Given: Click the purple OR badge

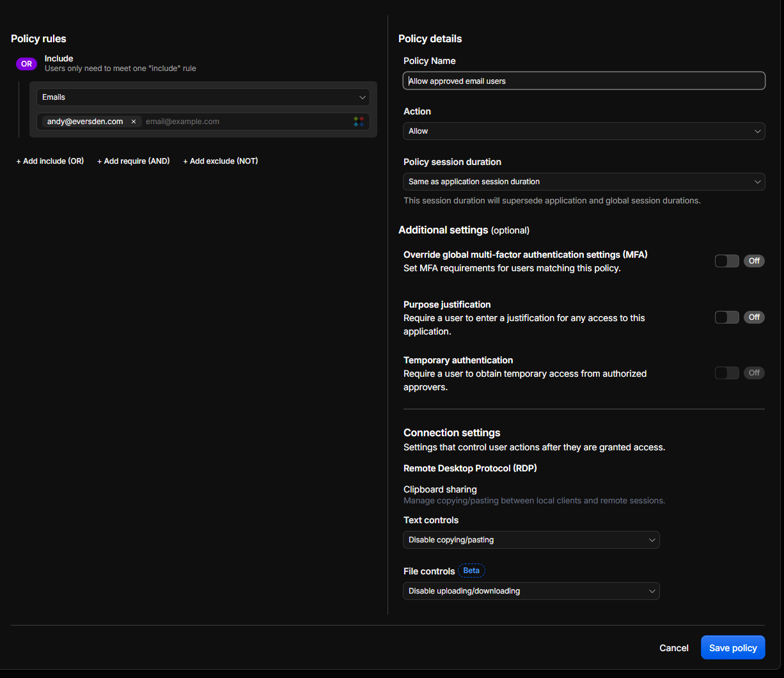Looking at the screenshot, I should click(x=27, y=64).
